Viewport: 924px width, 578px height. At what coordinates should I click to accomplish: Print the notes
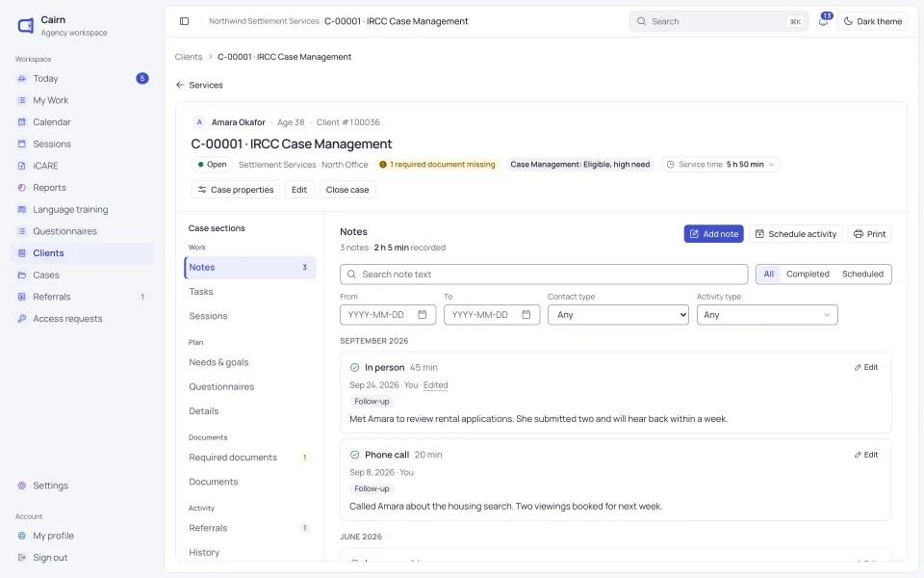[870, 233]
